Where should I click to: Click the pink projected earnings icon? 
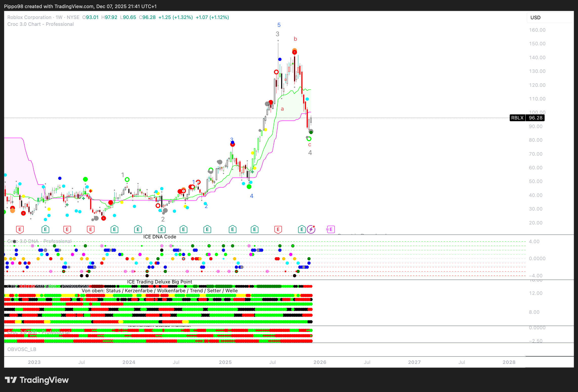pos(330,230)
